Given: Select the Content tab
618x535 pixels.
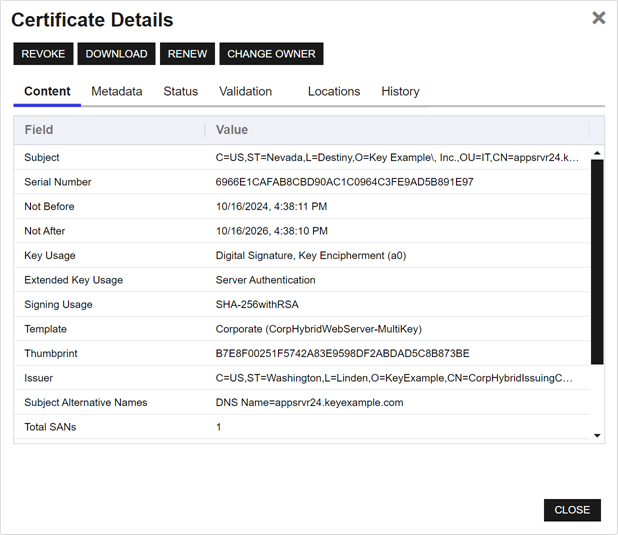Looking at the screenshot, I should pos(47,91).
